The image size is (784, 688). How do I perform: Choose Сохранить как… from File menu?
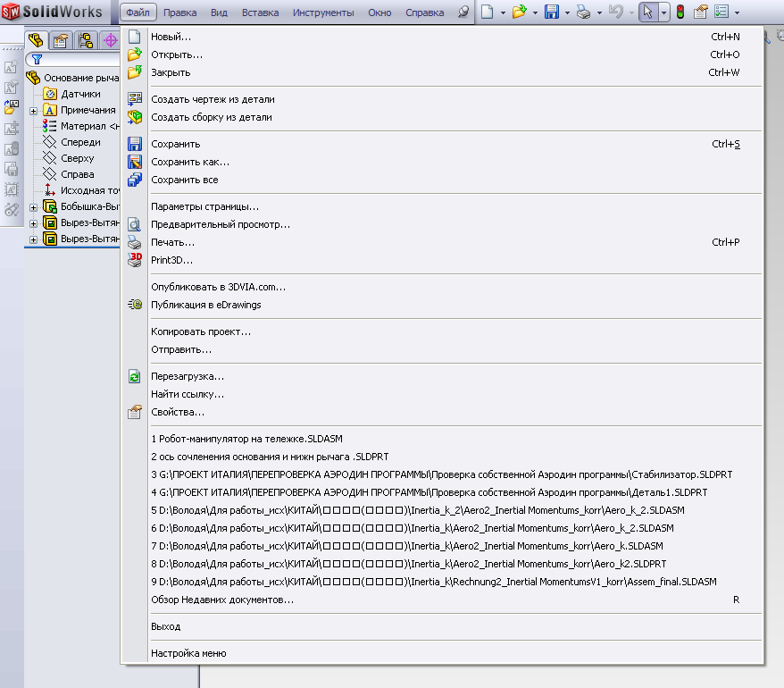(x=441, y=162)
